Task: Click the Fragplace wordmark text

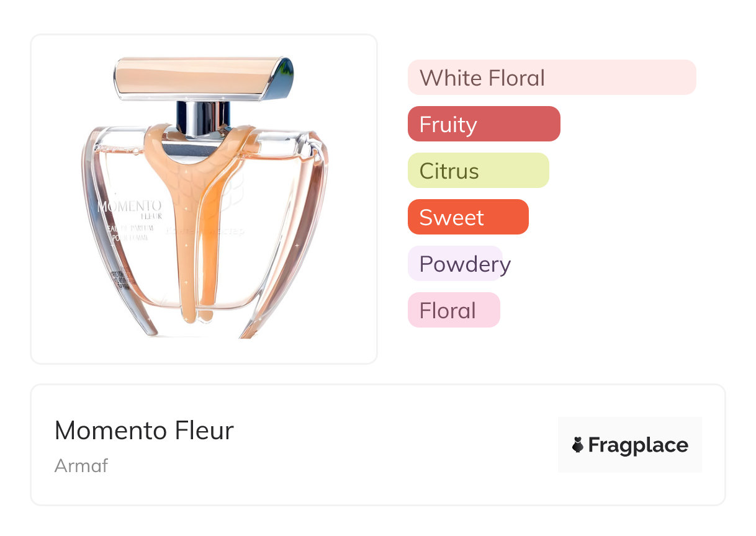Action: [638, 445]
